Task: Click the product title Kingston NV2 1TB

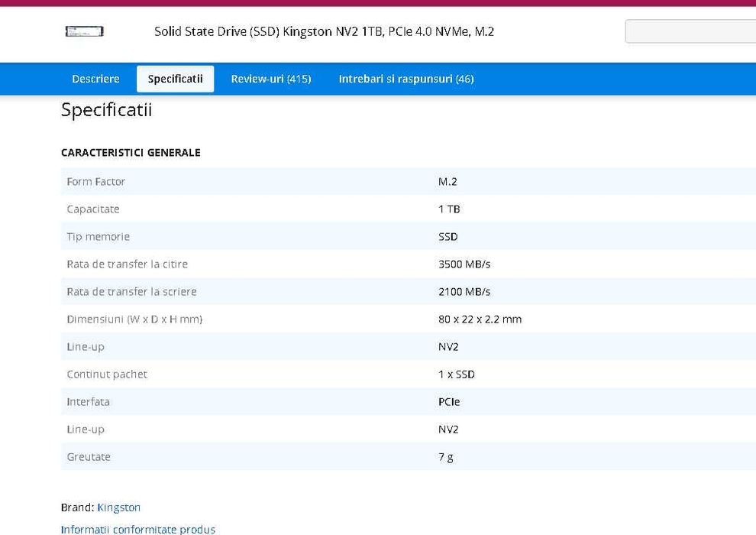Action: coord(324,31)
